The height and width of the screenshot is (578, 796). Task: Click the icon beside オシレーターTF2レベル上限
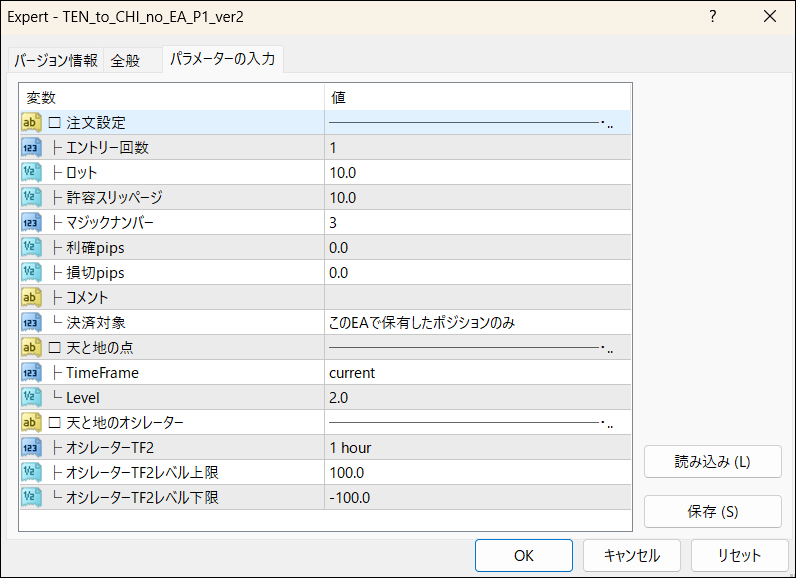tap(31, 472)
